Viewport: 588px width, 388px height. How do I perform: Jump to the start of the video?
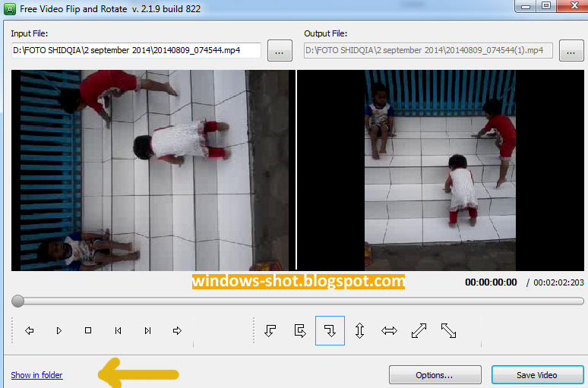[118, 330]
